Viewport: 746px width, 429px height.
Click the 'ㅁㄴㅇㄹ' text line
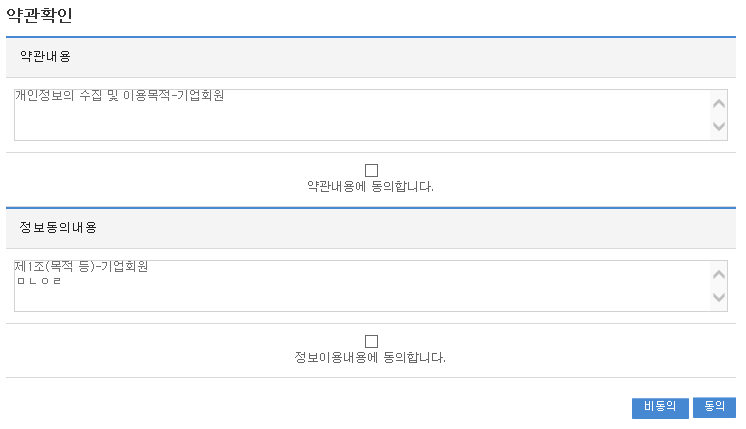pyautogui.click(x=39, y=280)
